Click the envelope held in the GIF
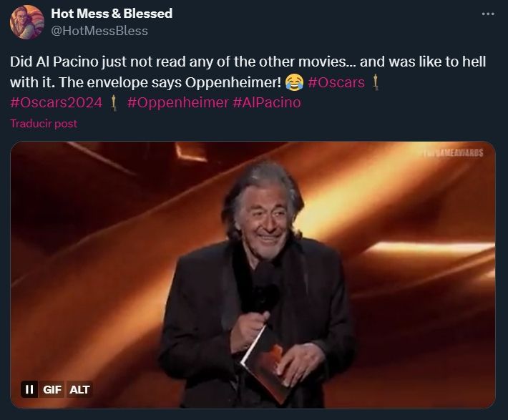Image resolution: width=508 pixels, height=420 pixels. point(267,366)
